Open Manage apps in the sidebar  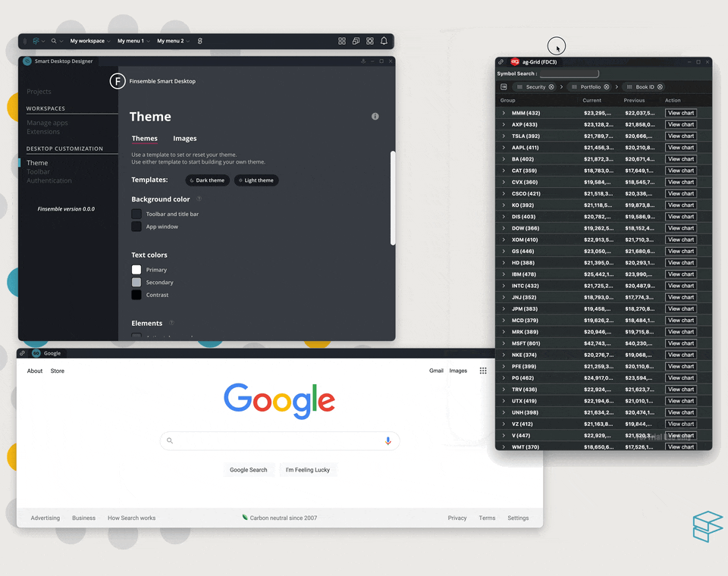tap(47, 123)
